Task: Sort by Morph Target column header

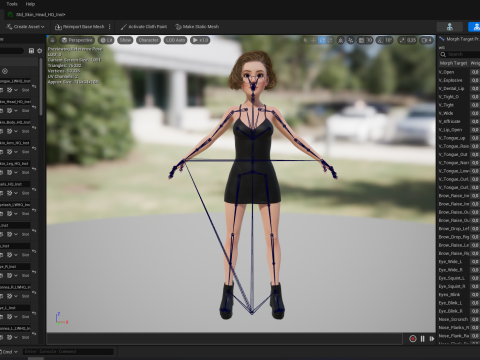Action: (x=453, y=63)
